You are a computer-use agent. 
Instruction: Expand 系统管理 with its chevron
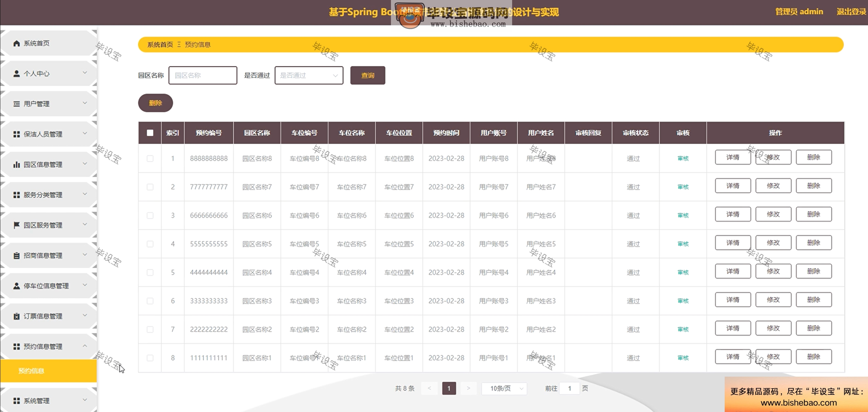pos(85,400)
